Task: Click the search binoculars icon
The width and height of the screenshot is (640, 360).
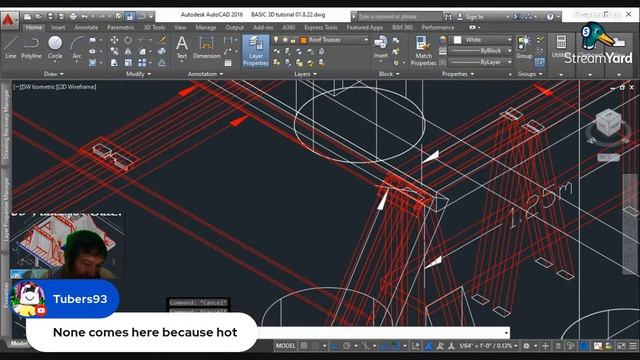Action: 448,17
